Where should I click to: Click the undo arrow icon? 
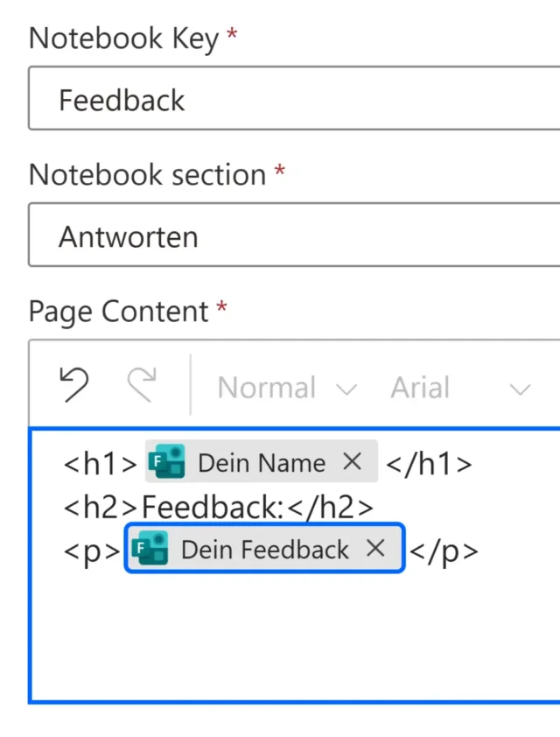pos(74,386)
